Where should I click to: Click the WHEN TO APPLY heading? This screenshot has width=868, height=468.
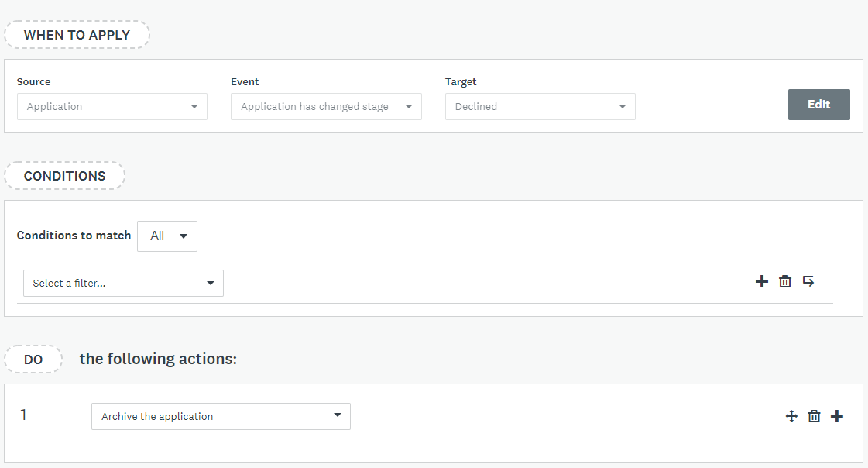pyautogui.click(x=77, y=35)
